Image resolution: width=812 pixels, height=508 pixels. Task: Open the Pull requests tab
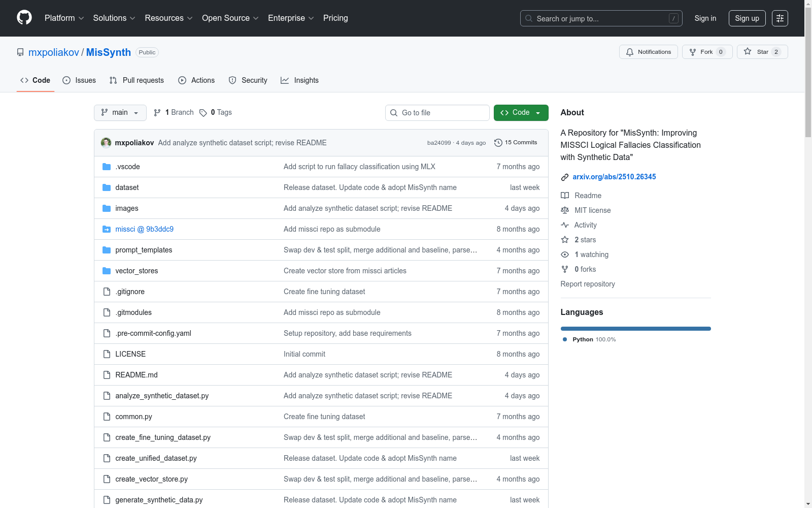(x=137, y=80)
